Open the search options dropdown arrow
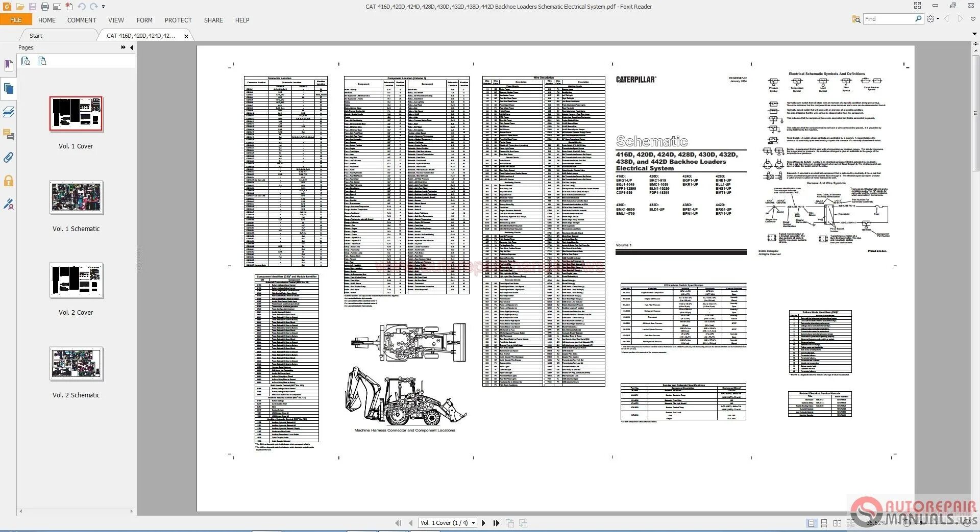This screenshot has width=980, height=532. (x=938, y=19)
